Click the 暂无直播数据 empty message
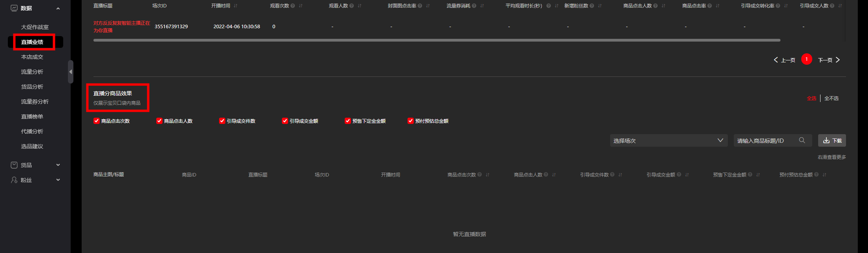 click(470, 234)
